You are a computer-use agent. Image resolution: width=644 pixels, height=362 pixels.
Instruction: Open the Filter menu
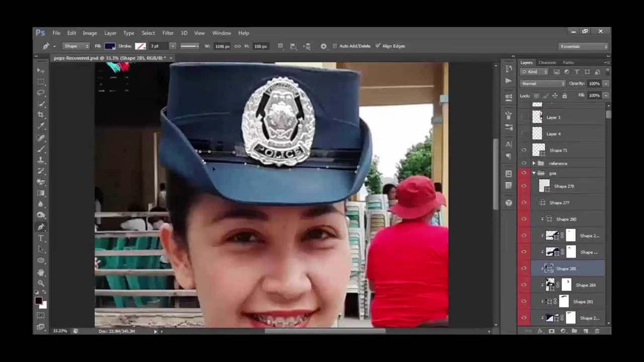[x=168, y=33]
